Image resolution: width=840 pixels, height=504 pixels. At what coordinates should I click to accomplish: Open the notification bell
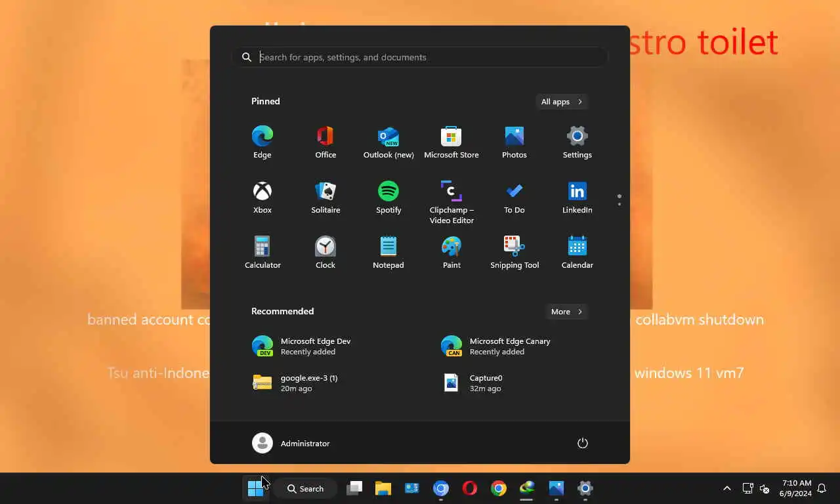[x=822, y=488]
